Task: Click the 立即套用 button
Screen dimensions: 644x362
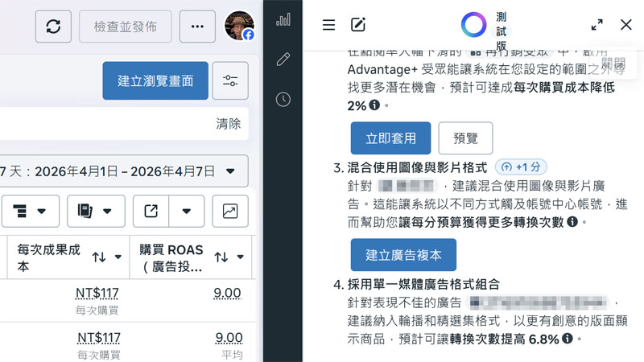Action: [x=390, y=138]
